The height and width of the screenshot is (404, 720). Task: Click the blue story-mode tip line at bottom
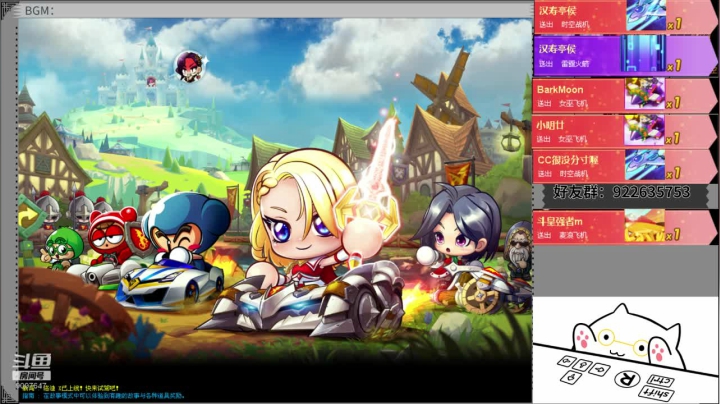pyautogui.click(x=104, y=395)
